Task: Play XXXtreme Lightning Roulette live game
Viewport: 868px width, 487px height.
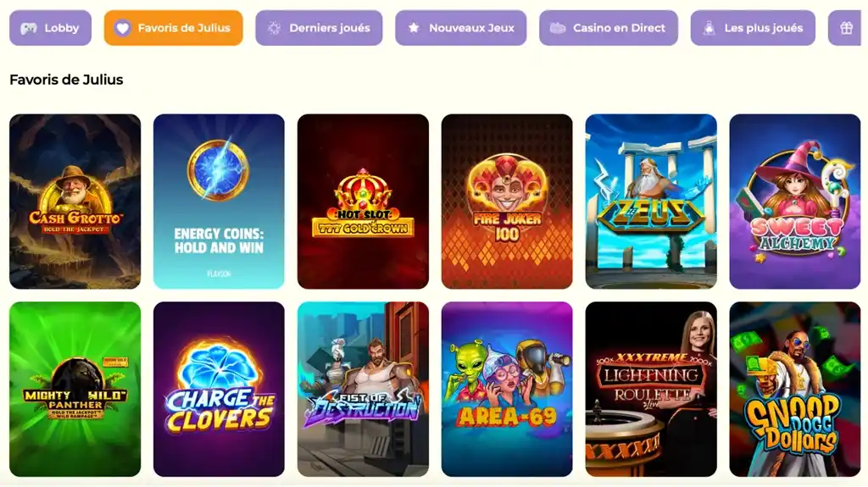Action: 651,389
